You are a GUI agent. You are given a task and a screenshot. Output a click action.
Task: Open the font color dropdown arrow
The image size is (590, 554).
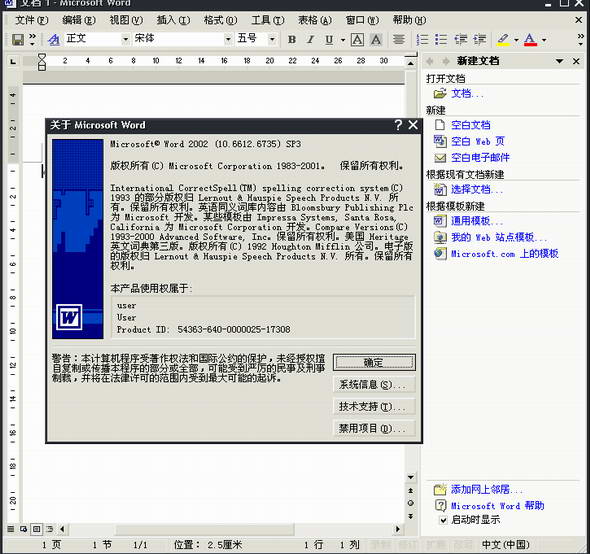(544, 40)
